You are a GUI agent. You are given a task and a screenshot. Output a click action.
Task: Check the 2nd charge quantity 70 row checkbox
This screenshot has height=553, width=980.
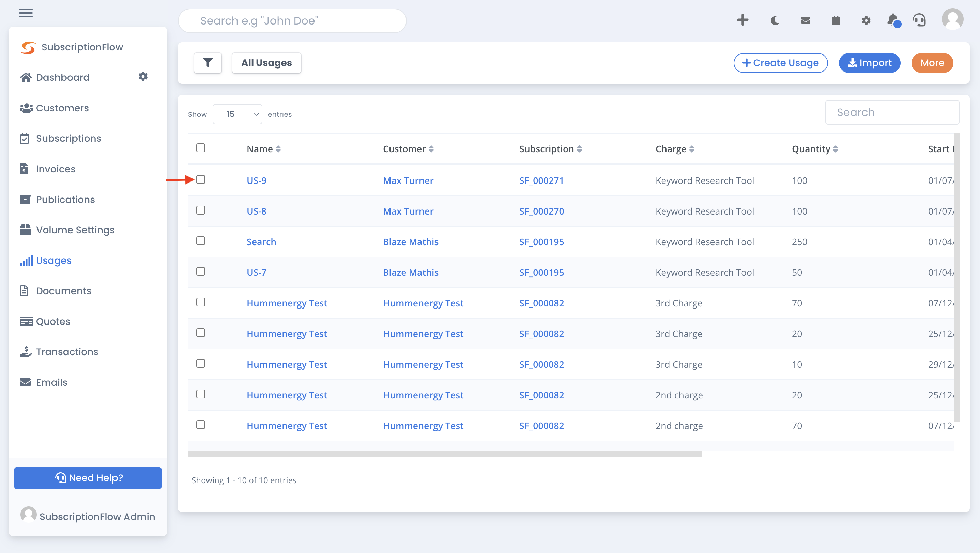pyautogui.click(x=200, y=425)
